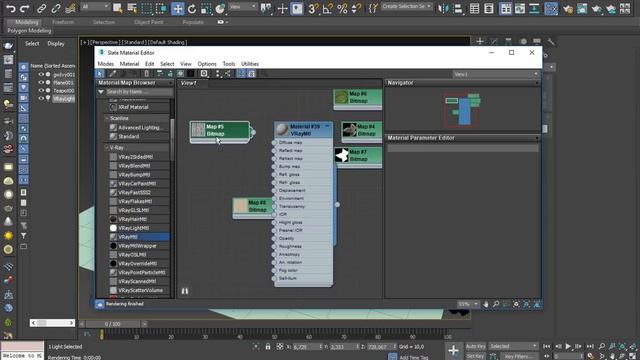Select the Select and Rotate tool
This screenshot has width=640, height=360.
192,8
